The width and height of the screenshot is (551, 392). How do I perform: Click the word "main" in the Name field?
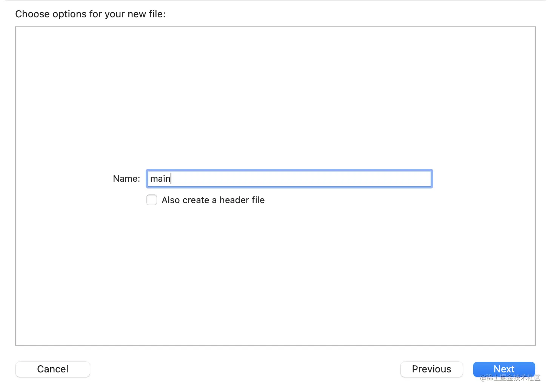coord(160,179)
